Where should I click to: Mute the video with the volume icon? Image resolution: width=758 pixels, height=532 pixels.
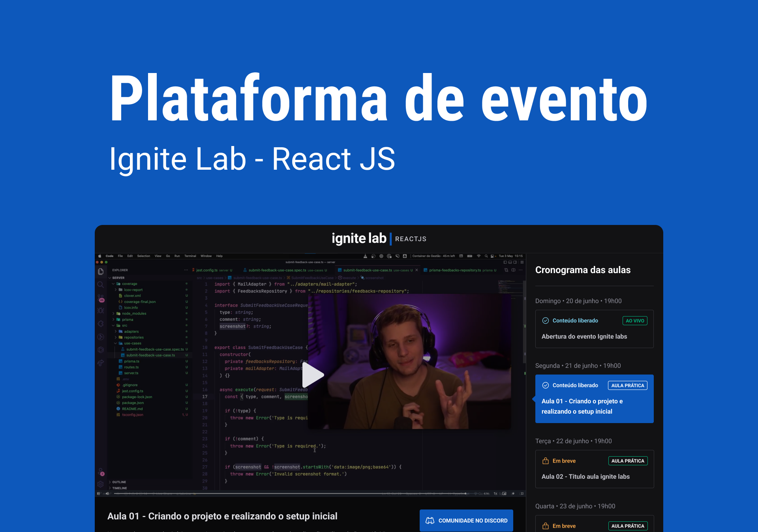click(107, 493)
